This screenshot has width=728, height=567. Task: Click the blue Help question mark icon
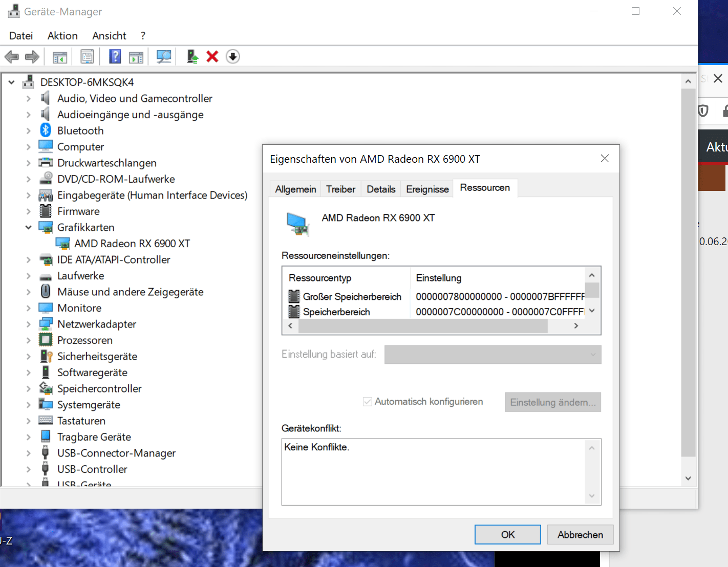115,57
